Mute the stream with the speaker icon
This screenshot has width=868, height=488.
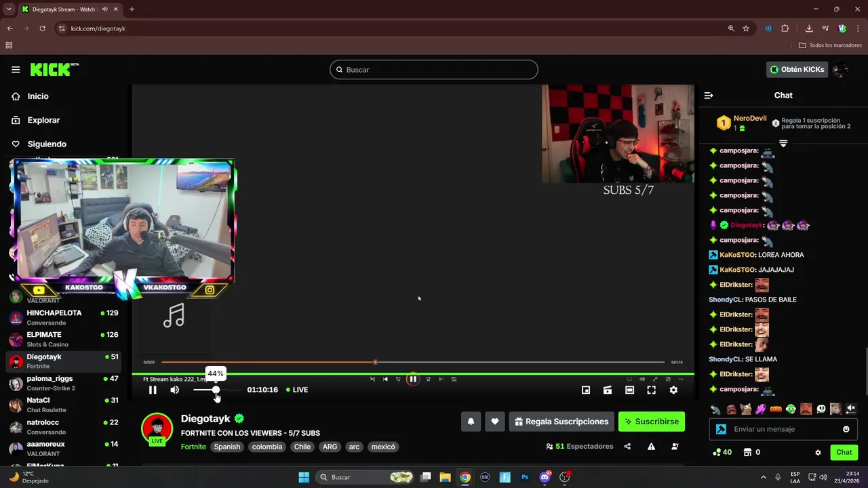pyautogui.click(x=175, y=390)
